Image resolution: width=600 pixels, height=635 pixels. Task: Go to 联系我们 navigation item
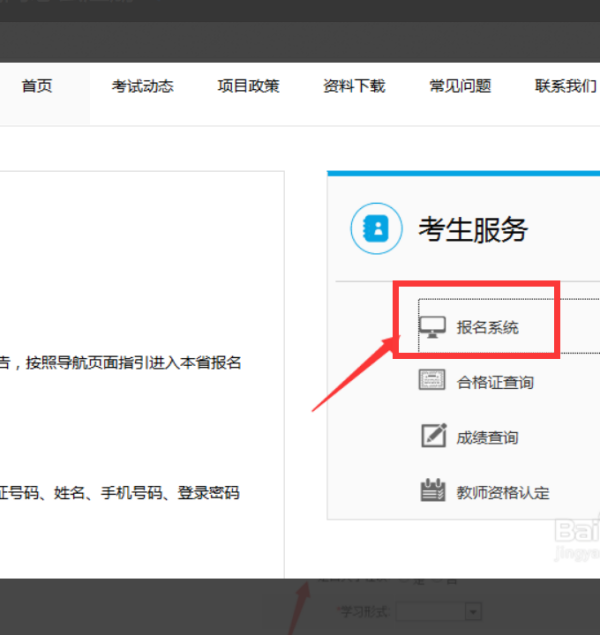566,86
